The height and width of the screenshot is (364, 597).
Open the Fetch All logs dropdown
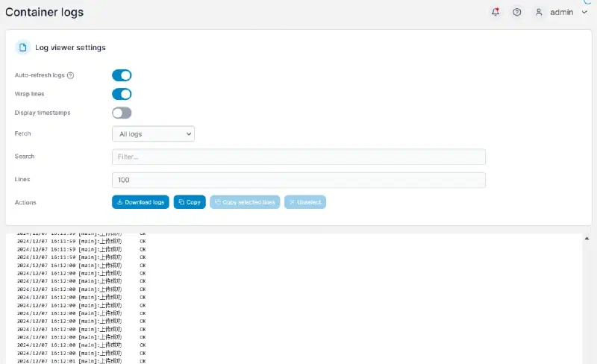pyautogui.click(x=154, y=134)
